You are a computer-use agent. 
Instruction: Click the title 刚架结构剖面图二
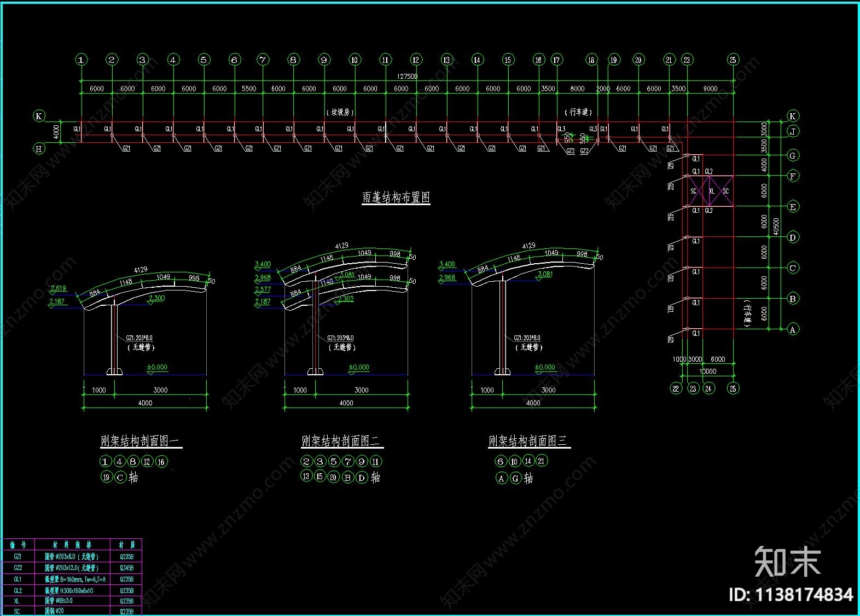click(x=341, y=441)
